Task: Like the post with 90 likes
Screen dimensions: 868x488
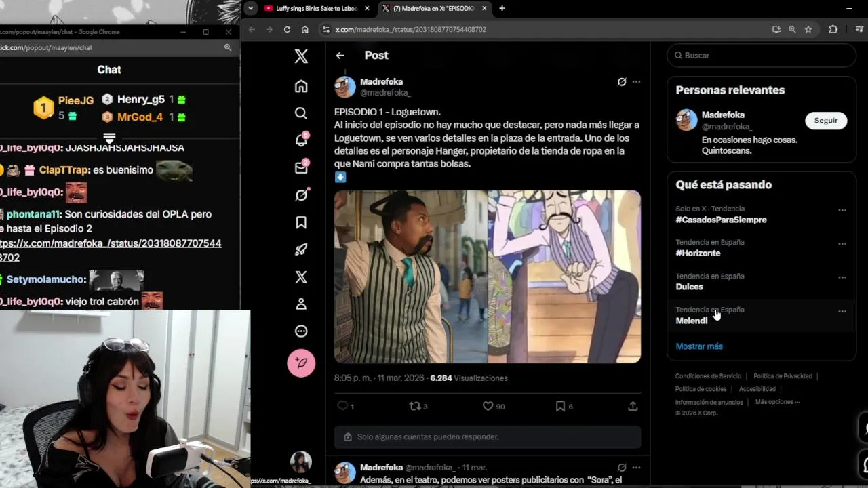Action: 488,406
